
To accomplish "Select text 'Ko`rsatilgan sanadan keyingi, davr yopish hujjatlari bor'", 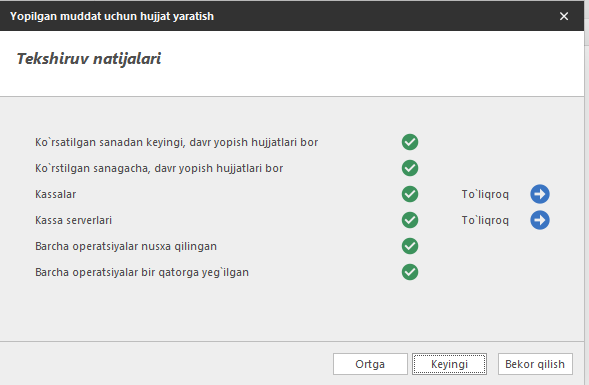I will pyautogui.click(x=177, y=142).
